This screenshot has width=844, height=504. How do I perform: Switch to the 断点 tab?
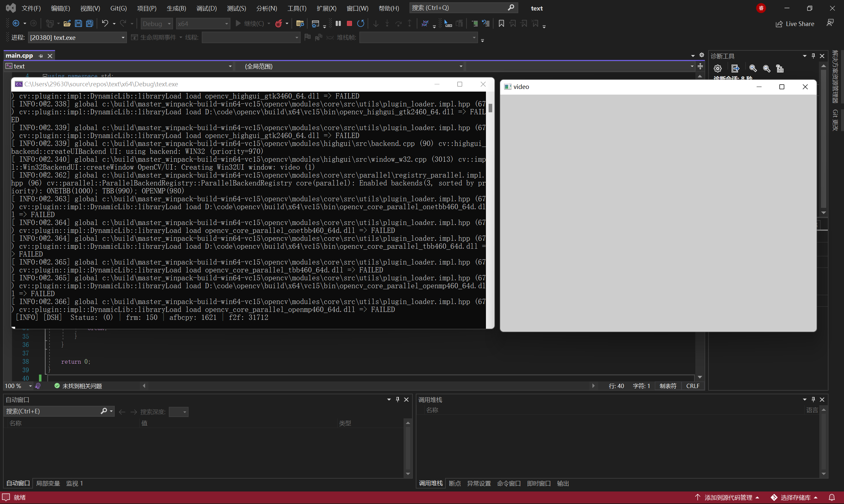(455, 483)
